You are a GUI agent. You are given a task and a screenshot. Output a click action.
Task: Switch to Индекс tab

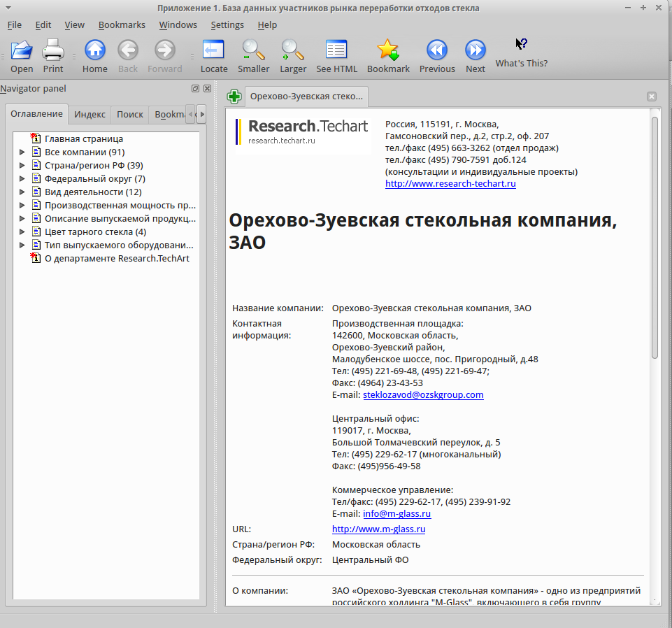pos(90,115)
